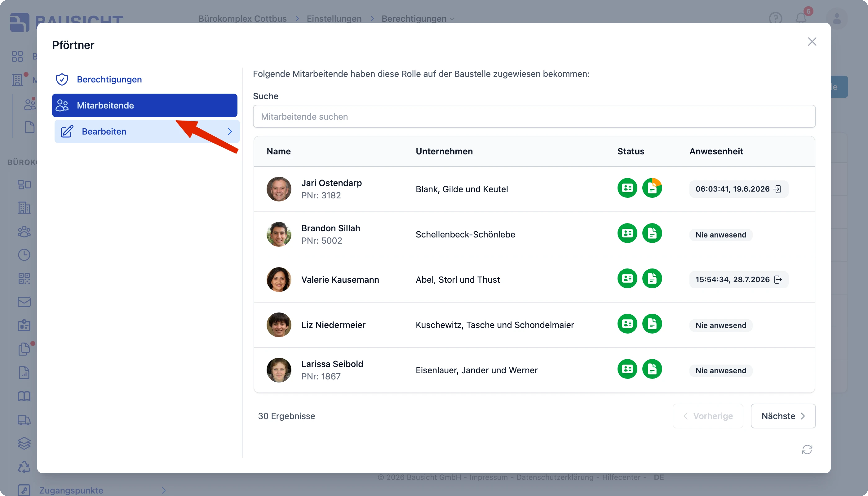Click Larissa Seibold's Nie anwesend badge
The image size is (868, 496).
pyautogui.click(x=721, y=371)
